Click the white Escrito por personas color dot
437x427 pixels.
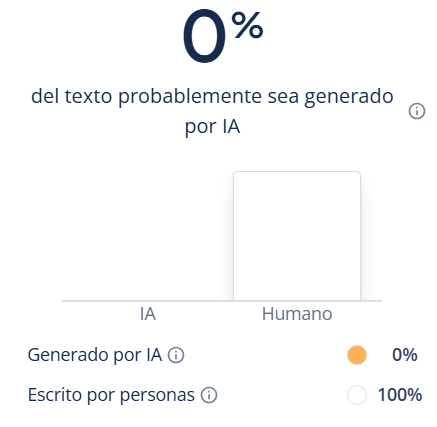(357, 395)
